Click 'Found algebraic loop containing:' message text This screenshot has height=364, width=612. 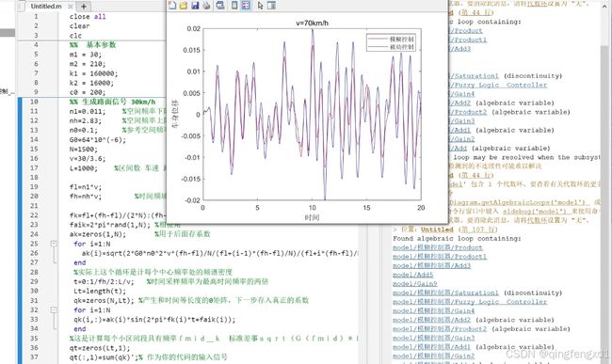(x=457, y=238)
